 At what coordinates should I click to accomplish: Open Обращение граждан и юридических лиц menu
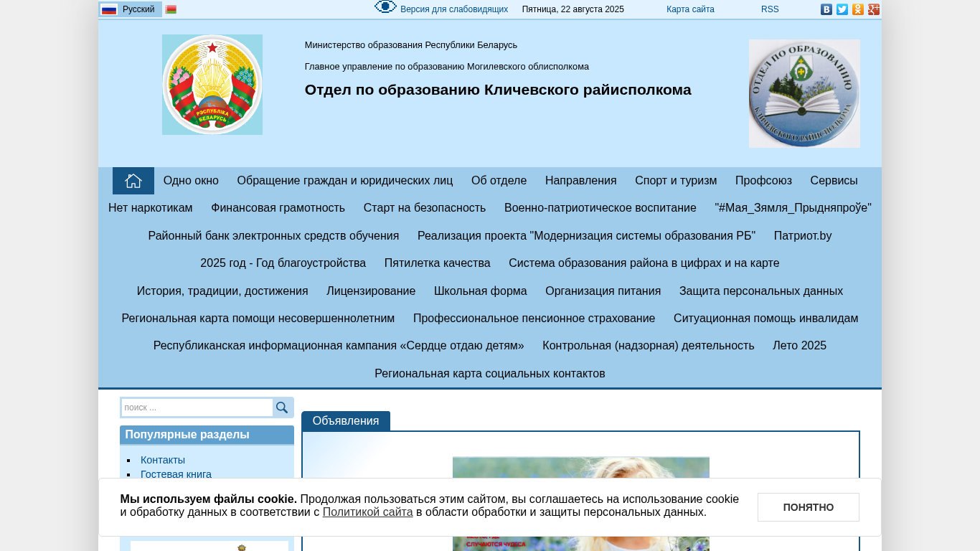click(x=345, y=181)
